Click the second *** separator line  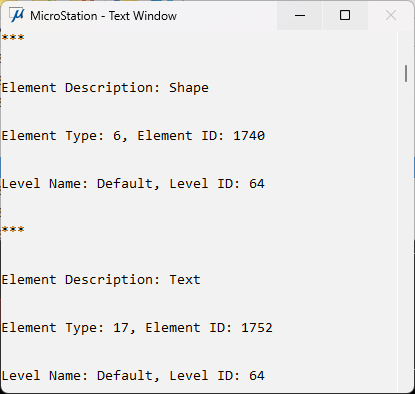click(x=13, y=229)
